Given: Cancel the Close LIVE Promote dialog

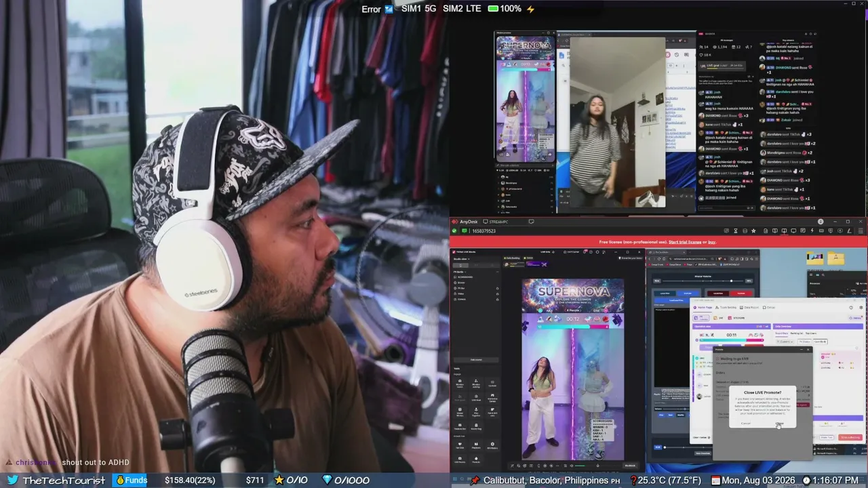Looking at the screenshot, I should [746, 424].
